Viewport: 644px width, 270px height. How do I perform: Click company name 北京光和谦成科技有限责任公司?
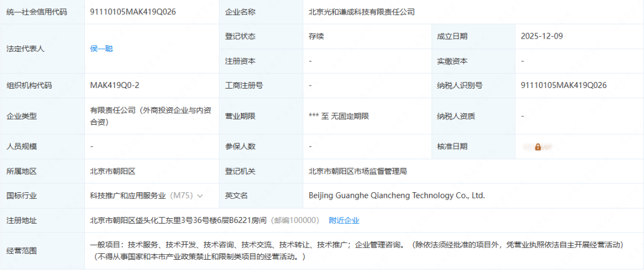[361, 12]
